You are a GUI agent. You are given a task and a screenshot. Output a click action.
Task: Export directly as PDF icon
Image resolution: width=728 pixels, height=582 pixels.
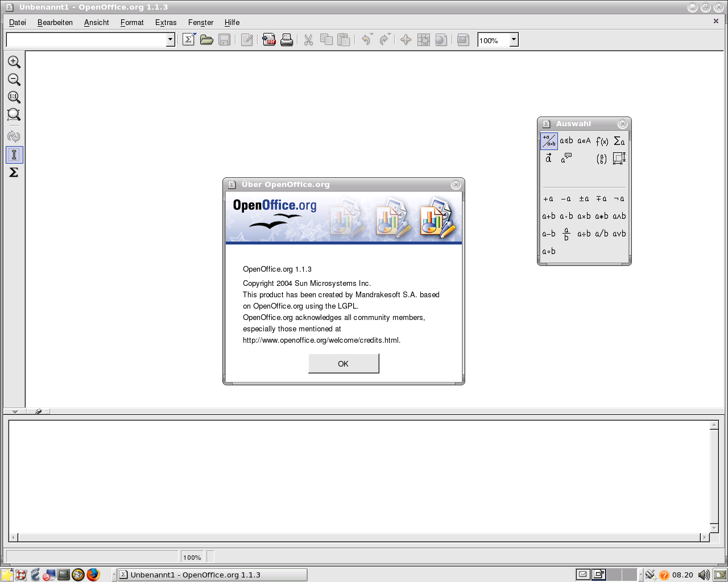pos(269,40)
